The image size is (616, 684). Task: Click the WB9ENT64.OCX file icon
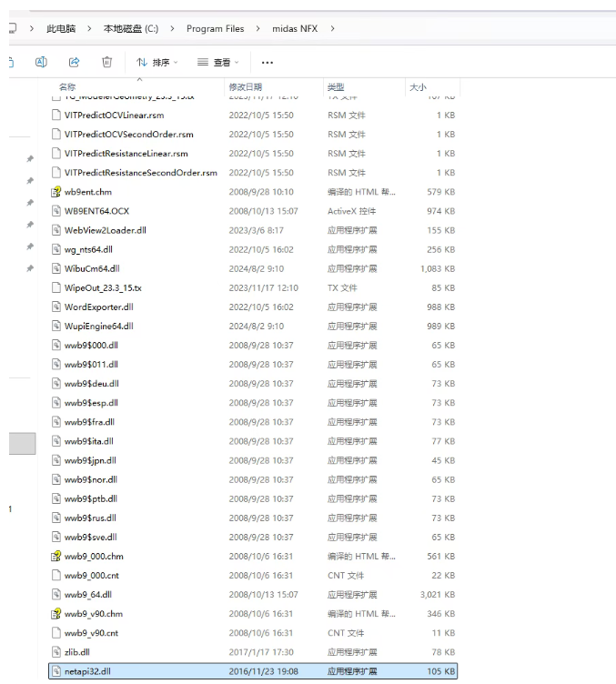click(x=56, y=211)
